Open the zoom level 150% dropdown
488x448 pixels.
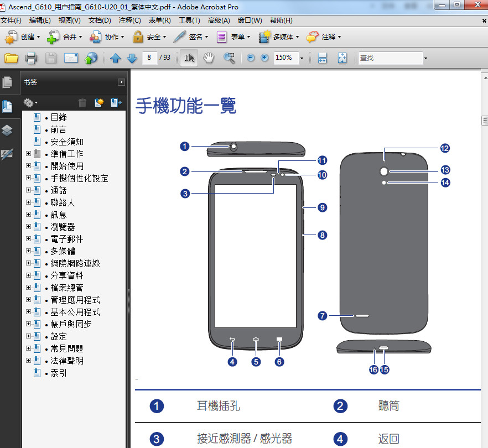tap(302, 58)
